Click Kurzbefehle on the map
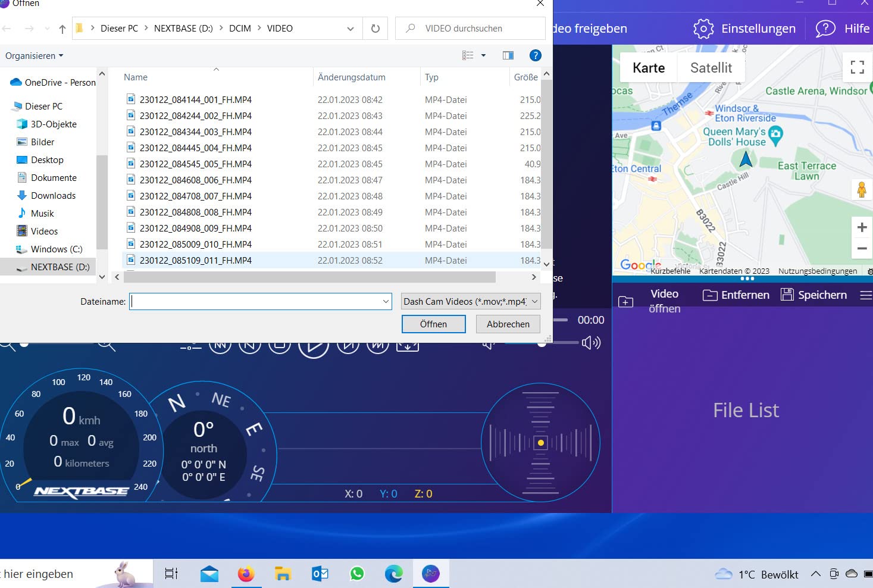The height and width of the screenshot is (588, 873). [671, 271]
